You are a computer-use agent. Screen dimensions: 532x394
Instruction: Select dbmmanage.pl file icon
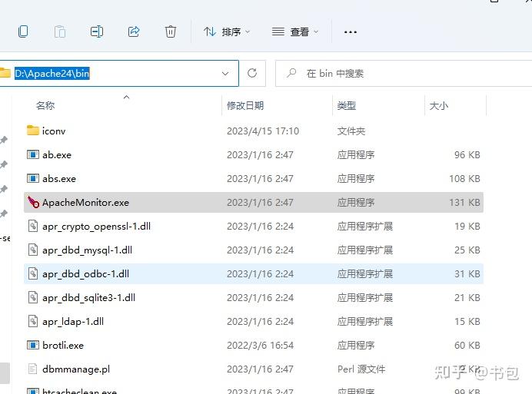pos(32,369)
